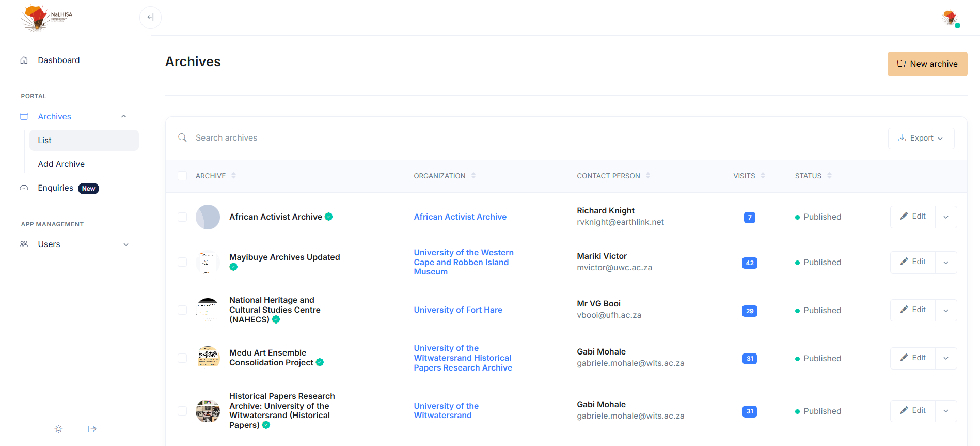This screenshot has width=980, height=446.
Task: Click the Medu Art Ensemble thumbnail image
Action: (x=208, y=358)
